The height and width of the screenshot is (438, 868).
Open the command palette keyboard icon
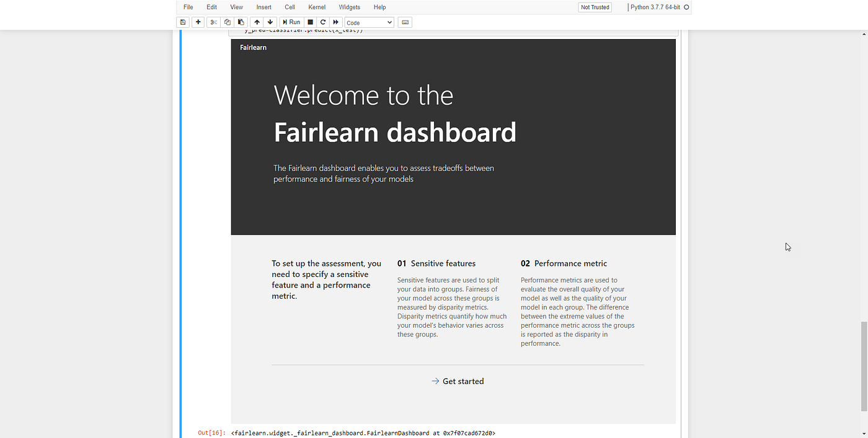click(404, 22)
